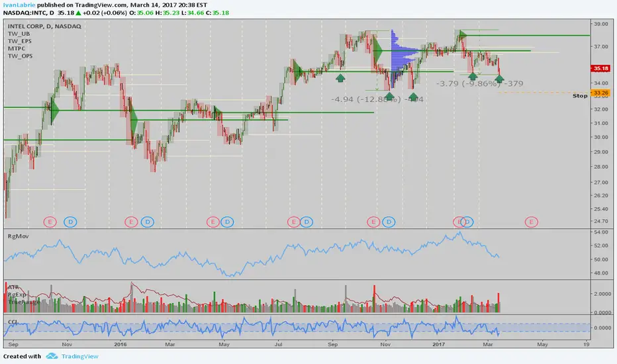Viewport: 617px width, 364px height.
Task: Open the dividend D marker above May 2016
Action: pos(227,222)
